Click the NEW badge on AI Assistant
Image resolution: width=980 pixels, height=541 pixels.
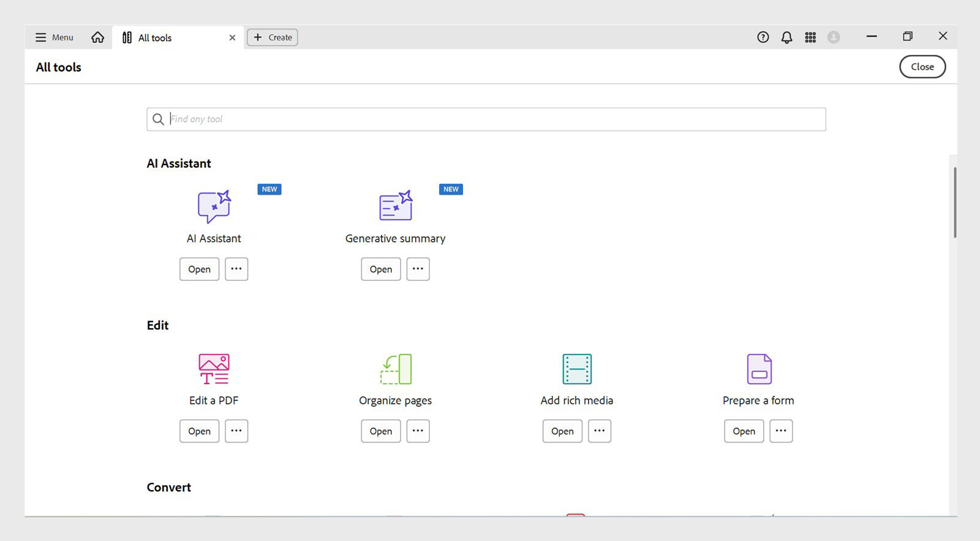click(269, 189)
